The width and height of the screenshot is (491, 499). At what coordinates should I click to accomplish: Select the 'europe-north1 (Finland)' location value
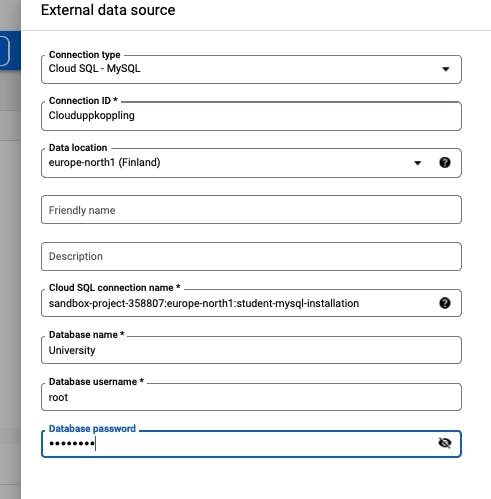point(104,162)
